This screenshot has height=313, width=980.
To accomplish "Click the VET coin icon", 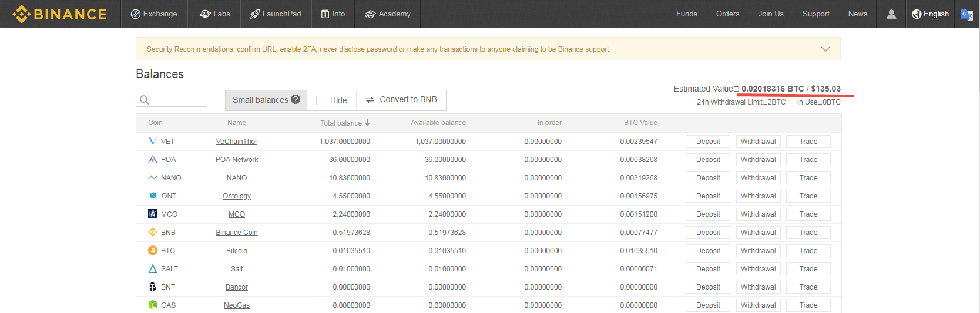I will click(x=153, y=142).
